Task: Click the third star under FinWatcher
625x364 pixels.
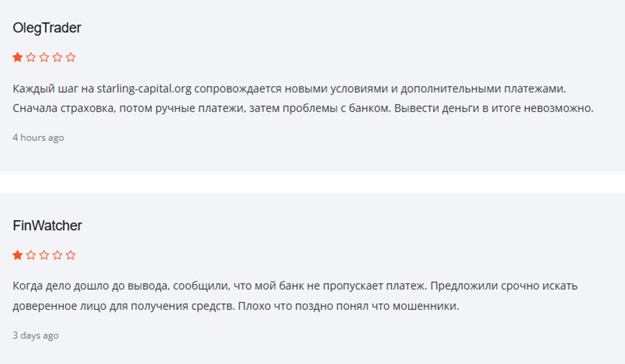Action: [44, 255]
